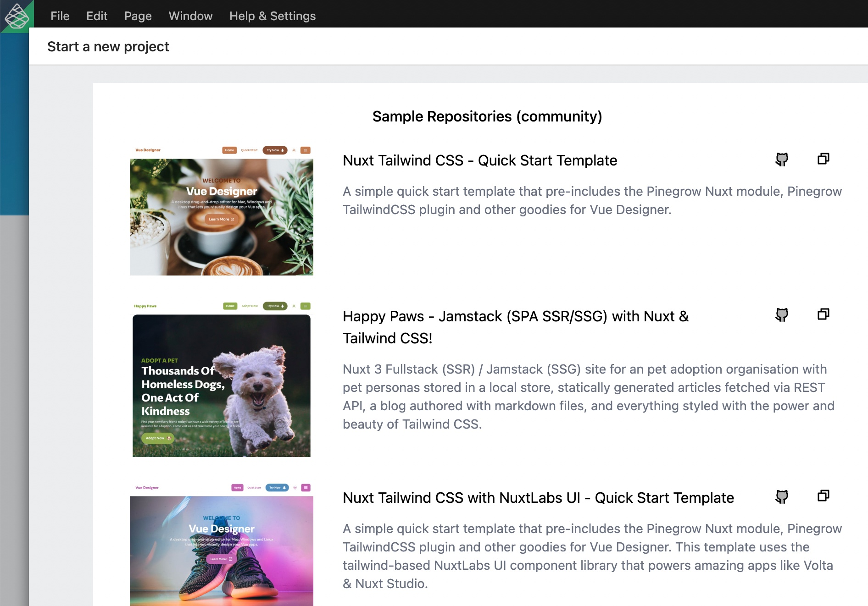Click the first template's 'A simple quick start template' description
Screen dimensions: 868x606
pyautogui.click(x=592, y=200)
